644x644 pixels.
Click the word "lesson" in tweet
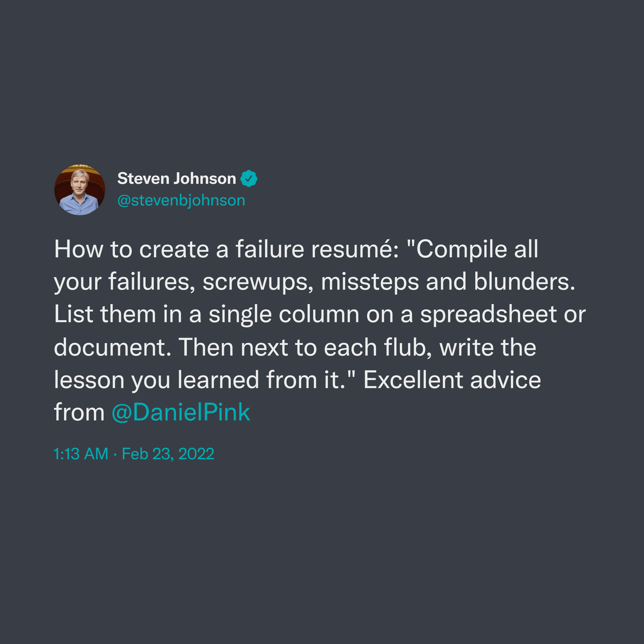coord(89,380)
